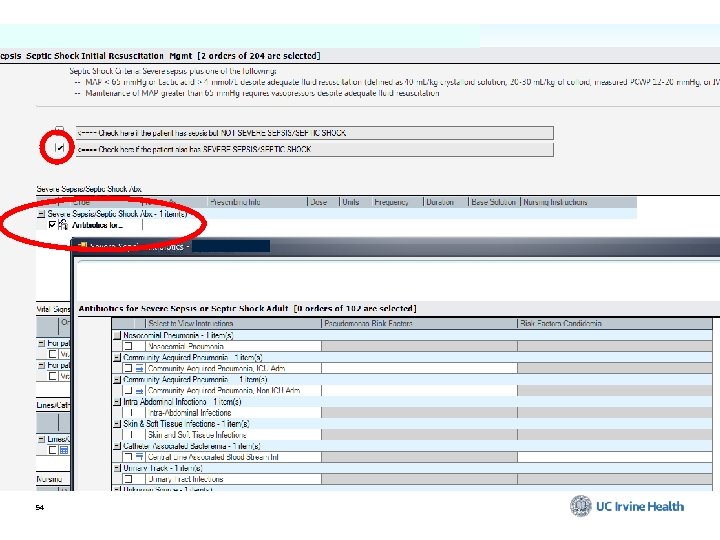
Task: Click Risk Factors Candidemia column header
Action: [615, 324]
